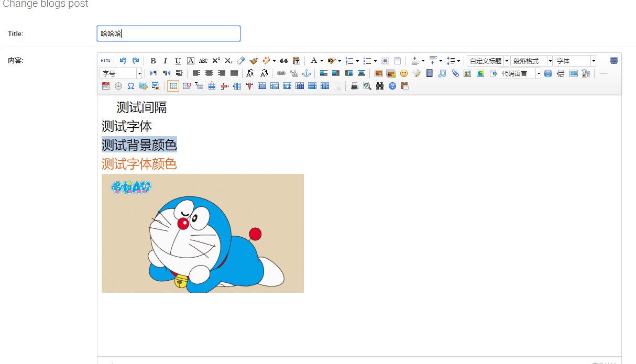Screen dimensions: 636x364
Task: Toggle superscript formatting
Action: click(x=216, y=61)
